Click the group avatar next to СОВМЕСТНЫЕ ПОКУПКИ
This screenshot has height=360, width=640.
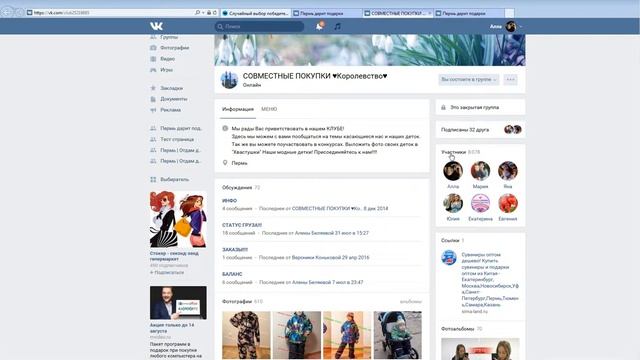tap(229, 80)
